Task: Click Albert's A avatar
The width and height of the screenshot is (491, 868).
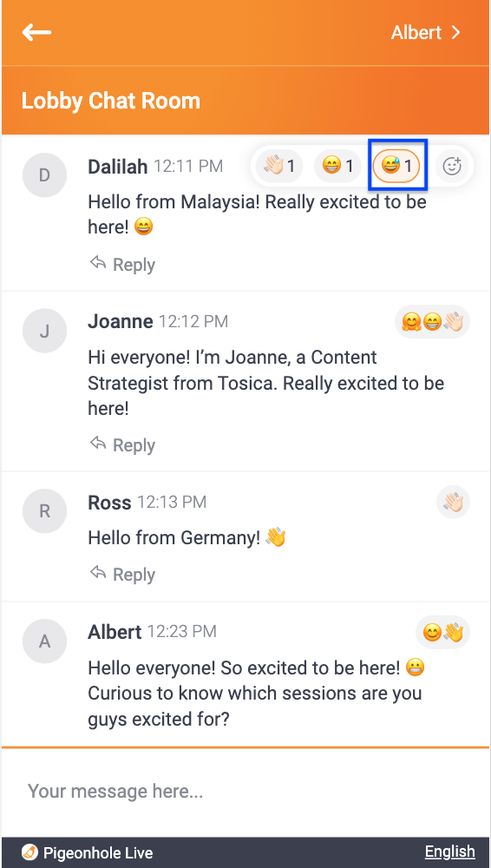Action: point(44,641)
